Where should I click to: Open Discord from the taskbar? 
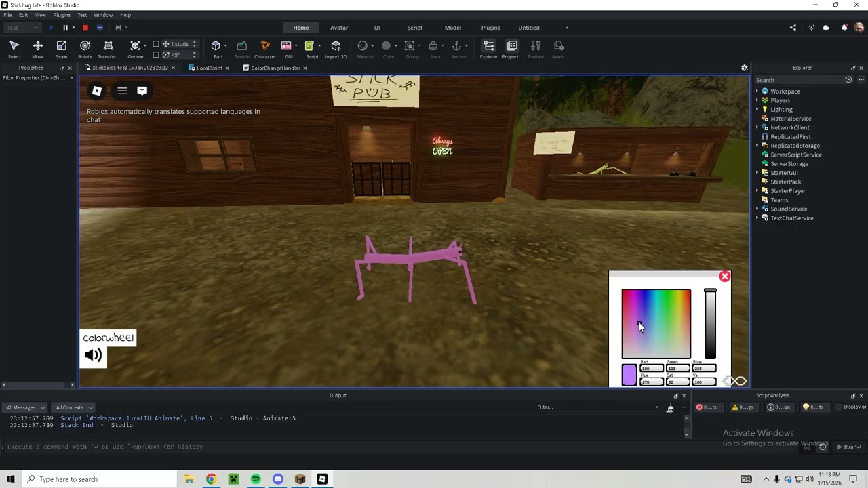point(278,479)
